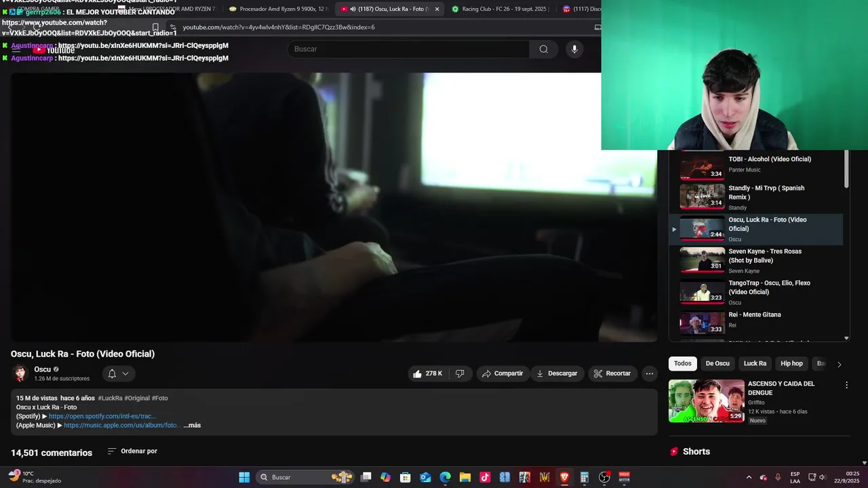Screen dimensions: 868x488
Task: Click into the YouTube Buscar search field
Action: click(x=408, y=49)
